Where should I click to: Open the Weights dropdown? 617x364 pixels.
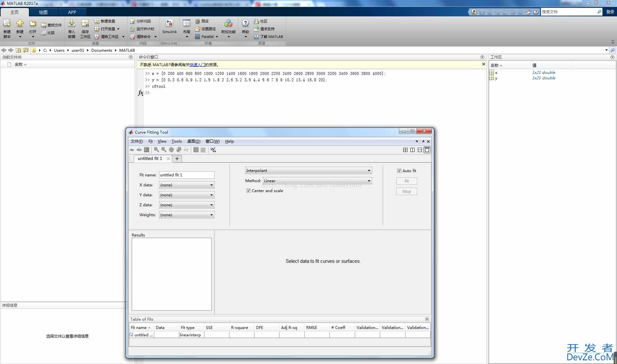click(187, 215)
